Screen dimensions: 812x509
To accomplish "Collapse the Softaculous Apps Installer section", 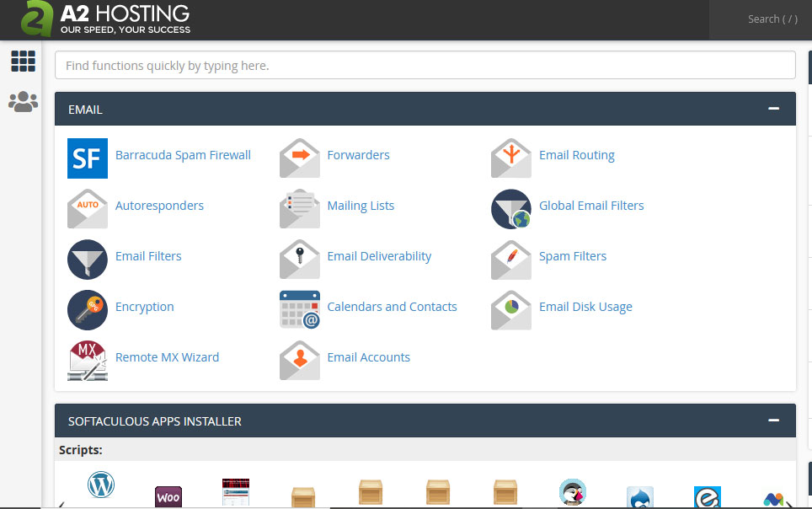I will (773, 421).
